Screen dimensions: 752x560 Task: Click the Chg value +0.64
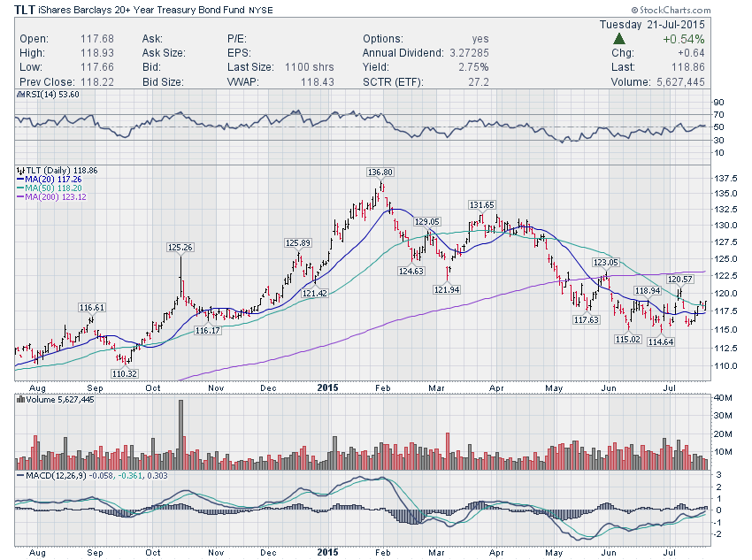click(x=691, y=53)
